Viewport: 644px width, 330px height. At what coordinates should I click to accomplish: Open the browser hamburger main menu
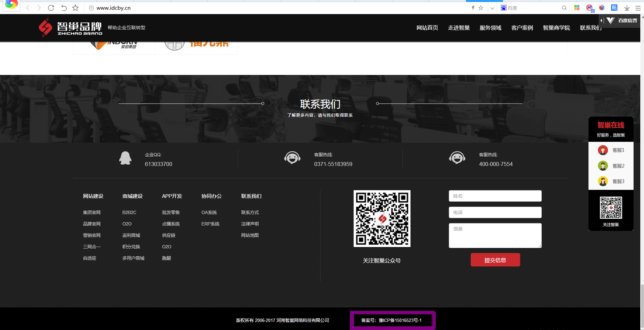pyautogui.click(x=638, y=8)
